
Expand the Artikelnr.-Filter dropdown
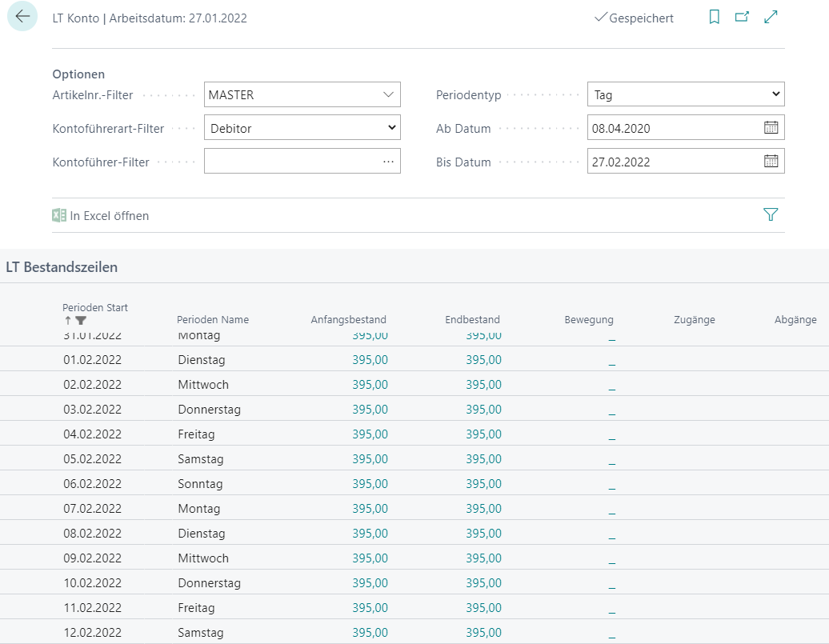point(389,94)
